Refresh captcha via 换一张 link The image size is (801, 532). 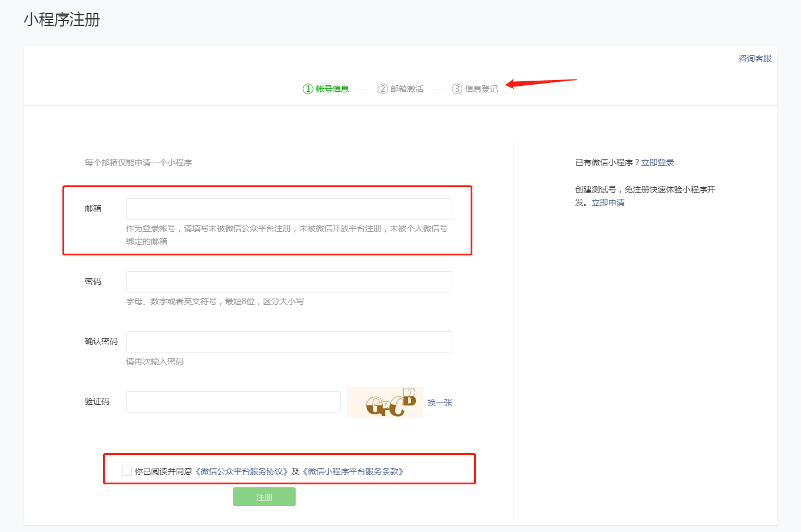click(440, 403)
